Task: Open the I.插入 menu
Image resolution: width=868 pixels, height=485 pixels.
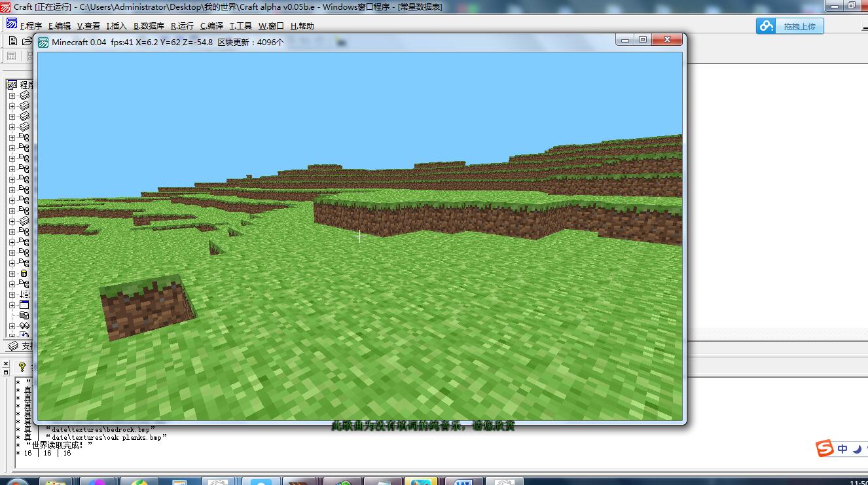Action: point(117,26)
